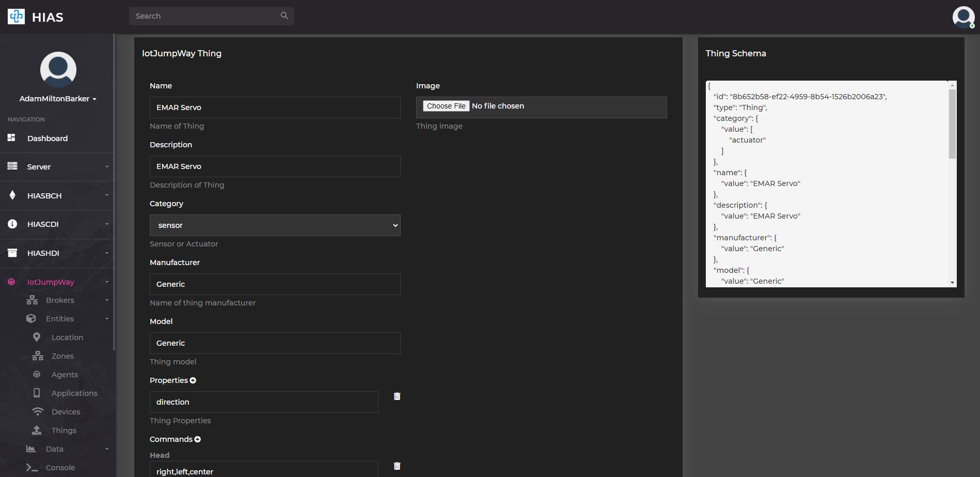This screenshot has width=980, height=477.
Task: Click the Data chart icon
Action: click(31, 449)
